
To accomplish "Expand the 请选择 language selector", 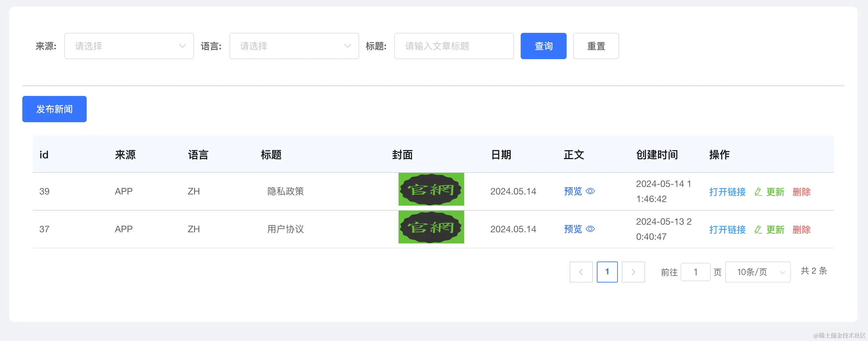I will coord(294,46).
